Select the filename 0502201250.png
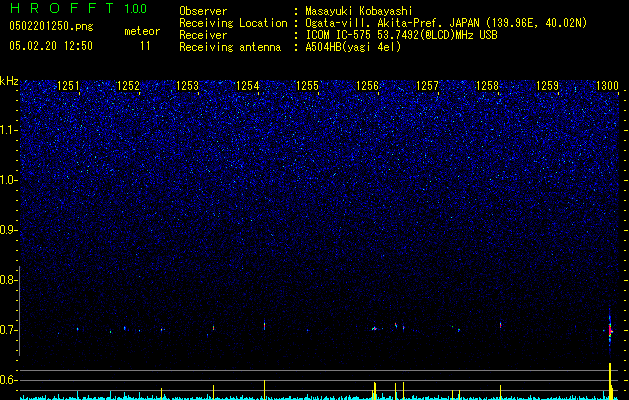The height and width of the screenshot is (400, 629). pos(51,26)
